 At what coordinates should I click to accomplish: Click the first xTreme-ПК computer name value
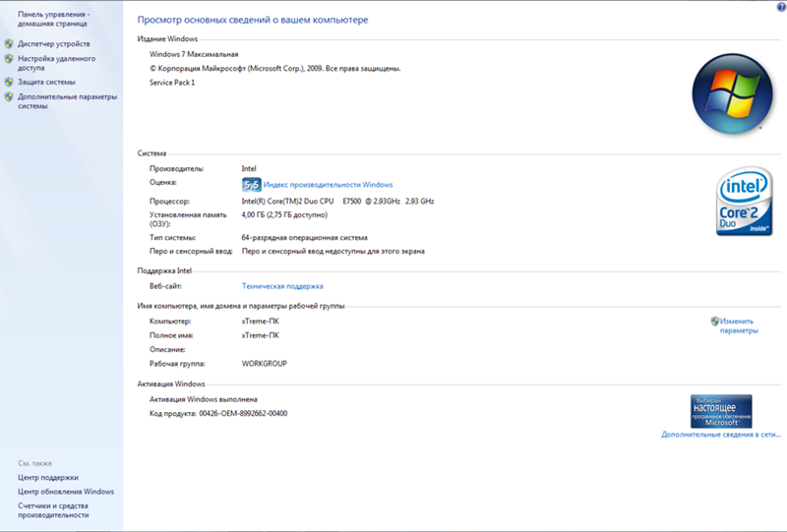[x=260, y=322]
